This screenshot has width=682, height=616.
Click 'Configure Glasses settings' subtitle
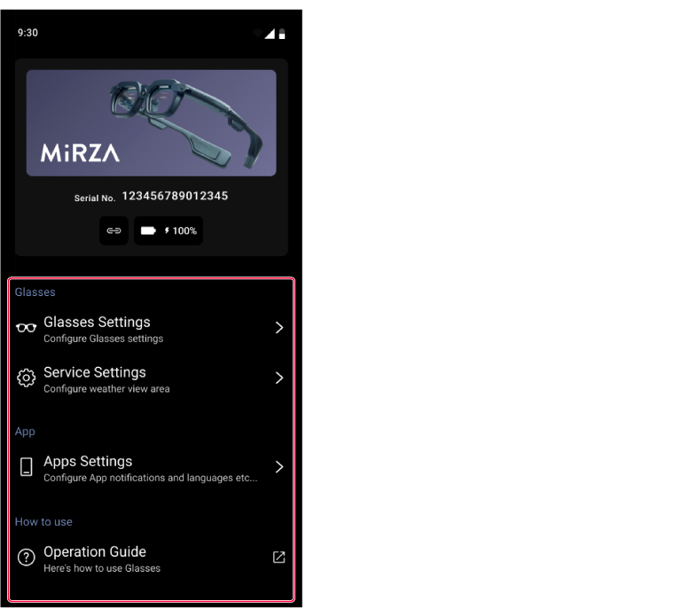[104, 339]
